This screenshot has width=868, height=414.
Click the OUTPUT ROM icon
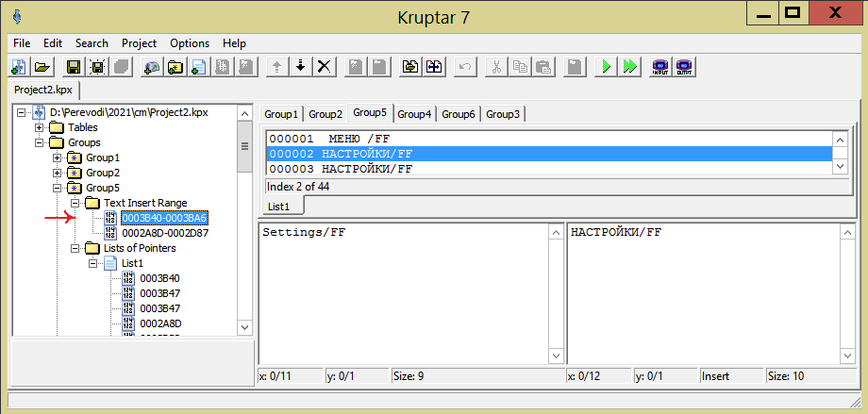[684, 67]
